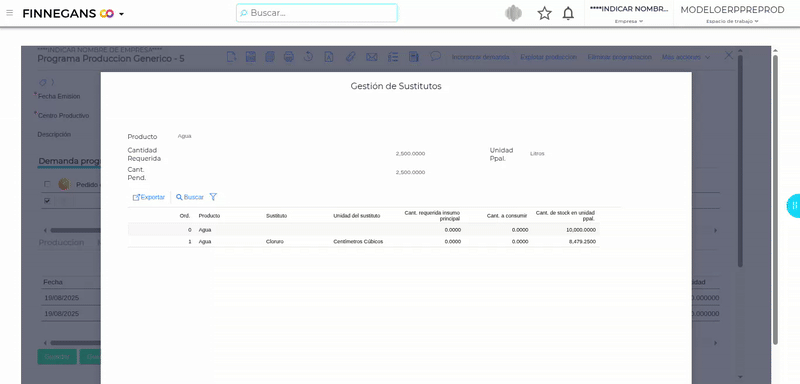Viewport: 800px width, 384px height.
Task: Switch to the Demanda programada tab
Action: (69, 161)
